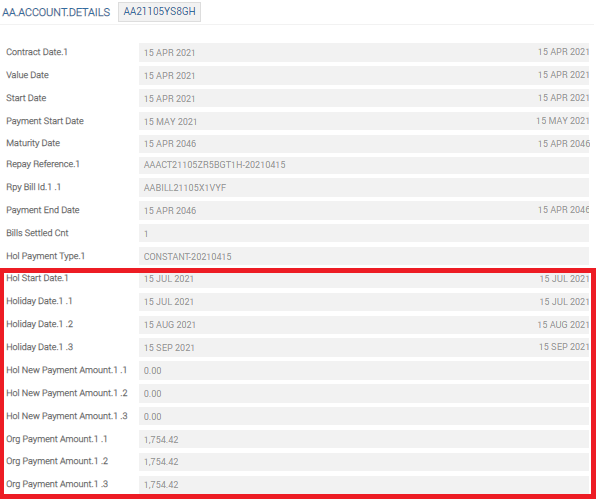Click Hol New Payment Amount.1.1 field
This screenshot has width=596, height=499.
point(364,371)
